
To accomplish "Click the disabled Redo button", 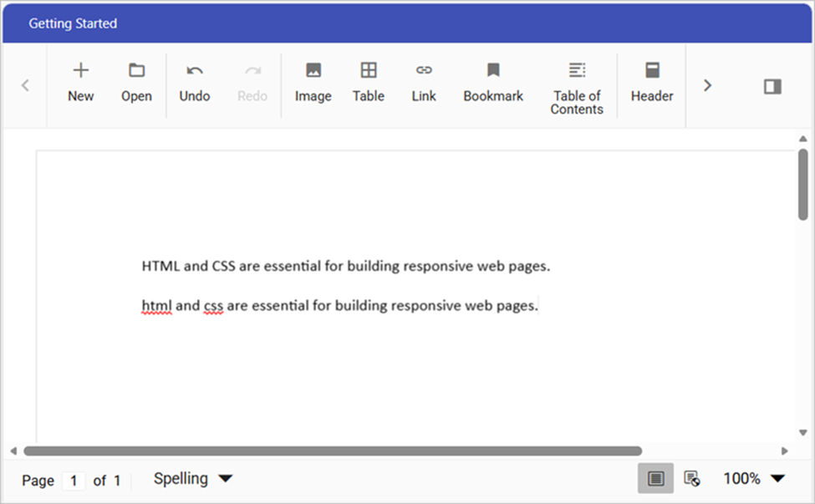I will (x=252, y=82).
